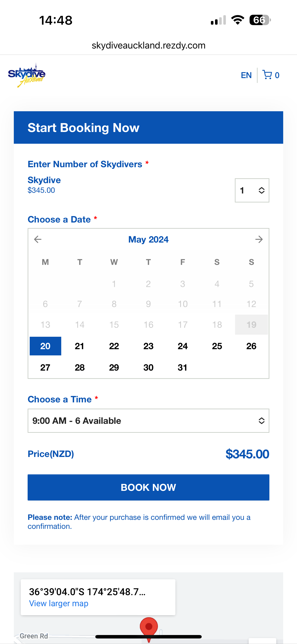Tap the battery status icon
297x644 pixels.
point(260,20)
